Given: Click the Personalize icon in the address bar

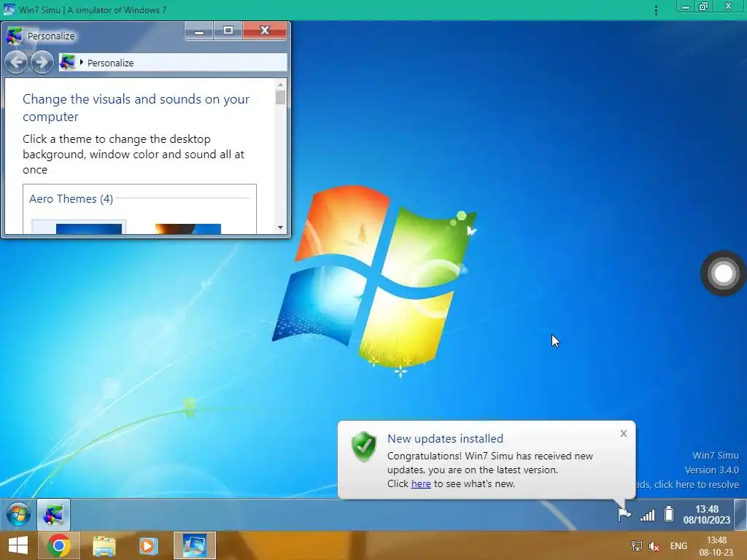Looking at the screenshot, I should coord(68,63).
